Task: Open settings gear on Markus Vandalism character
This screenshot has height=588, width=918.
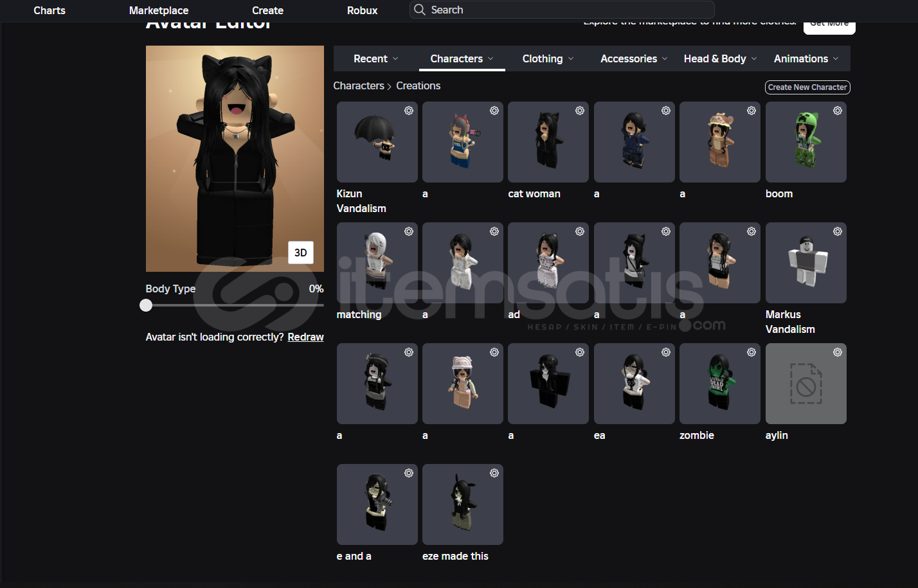Action: coord(838,231)
